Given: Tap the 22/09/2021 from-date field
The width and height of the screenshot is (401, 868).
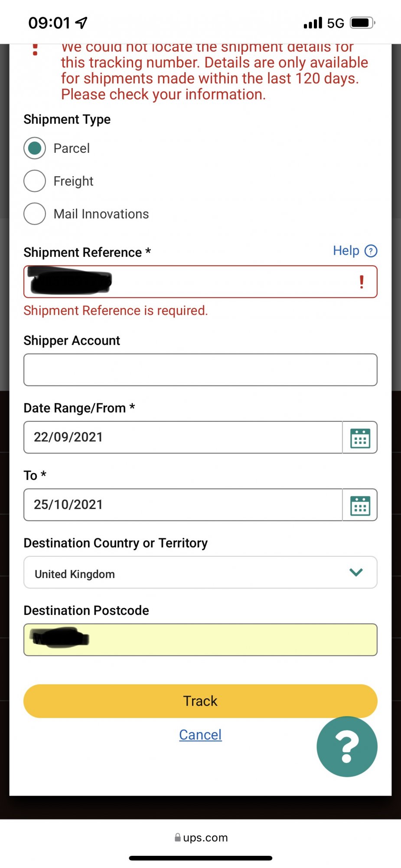Looking at the screenshot, I should [183, 437].
